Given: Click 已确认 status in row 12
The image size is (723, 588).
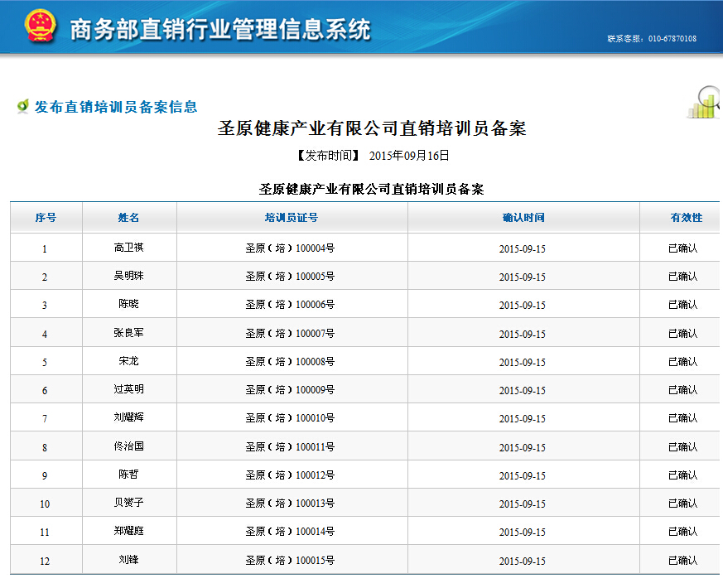Looking at the screenshot, I should 682,561.
